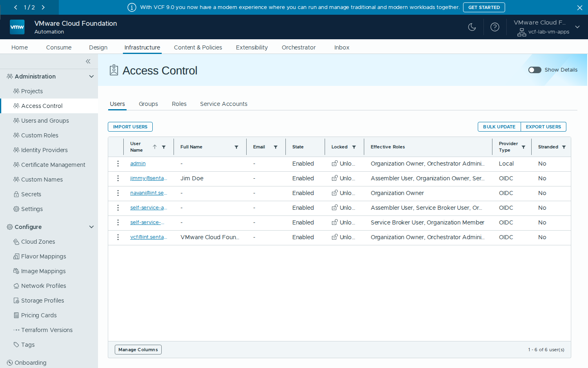The width and height of the screenshot is (588, 368).
Task: Open the admin user link
Action: 138,164
